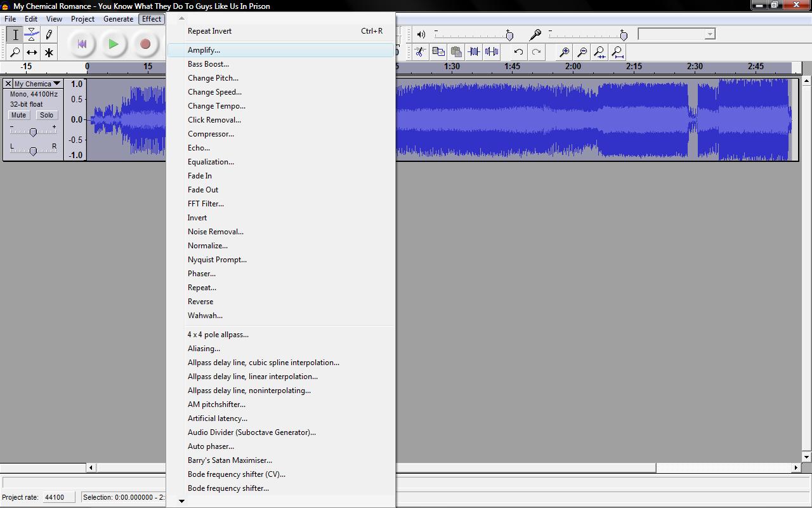This screenshot has width=812, height=508.
Task: Click the Cut scissors icon
Action: click(420, 52)
